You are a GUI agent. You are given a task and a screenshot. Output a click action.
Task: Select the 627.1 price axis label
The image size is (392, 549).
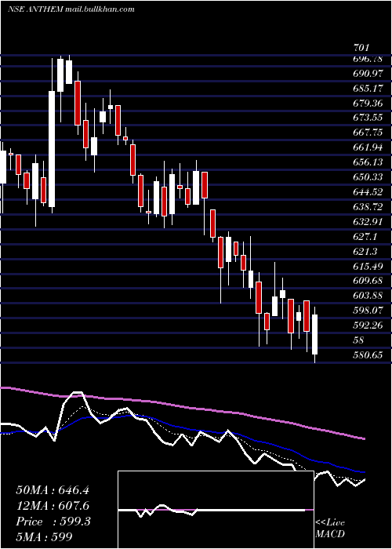click(x=365, y=237)
